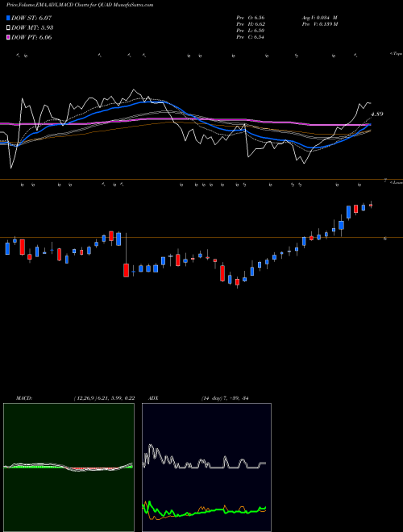The width and height of the screenshot is (403, 532).
Task: Click the 'Pre L: 6.50' low value
Action: click(251, 31)
